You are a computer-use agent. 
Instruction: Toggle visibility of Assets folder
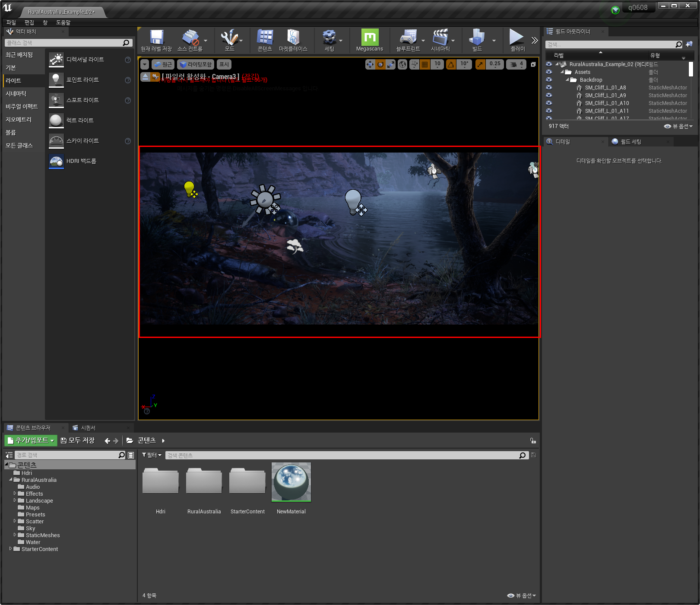(549, 72)
